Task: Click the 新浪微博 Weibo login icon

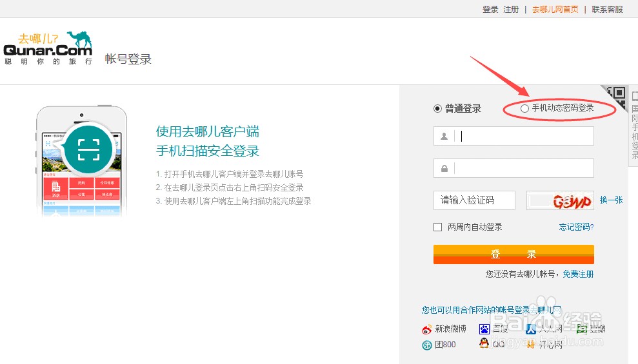Action: coord(427,329)
